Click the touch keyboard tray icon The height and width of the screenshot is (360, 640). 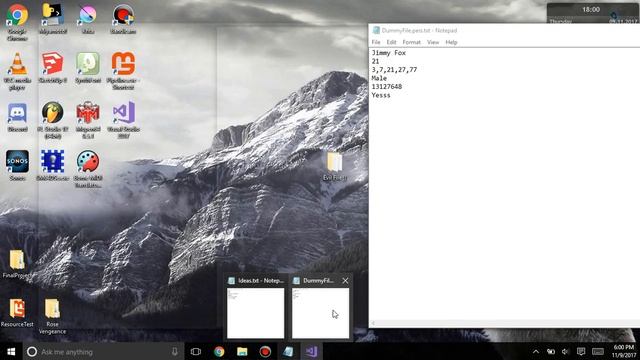click(598, 351)
